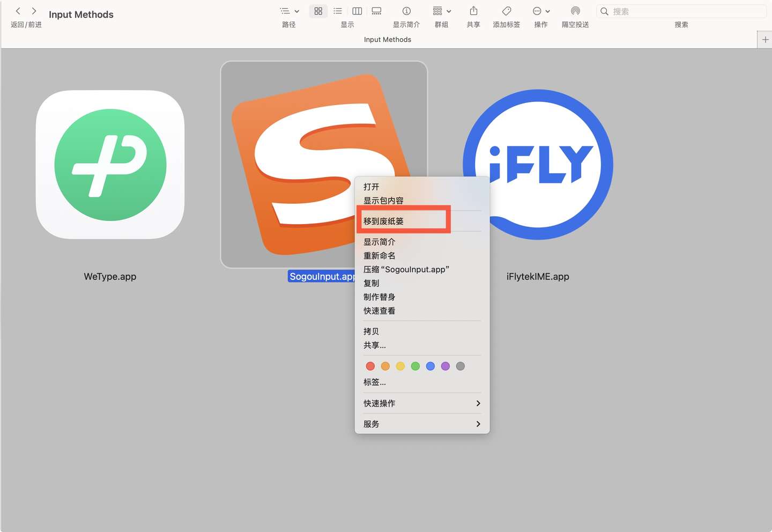Viewport: 772px width, 532px height.
Task: Click the AirDrop toolbar icon
Action: 575,11
